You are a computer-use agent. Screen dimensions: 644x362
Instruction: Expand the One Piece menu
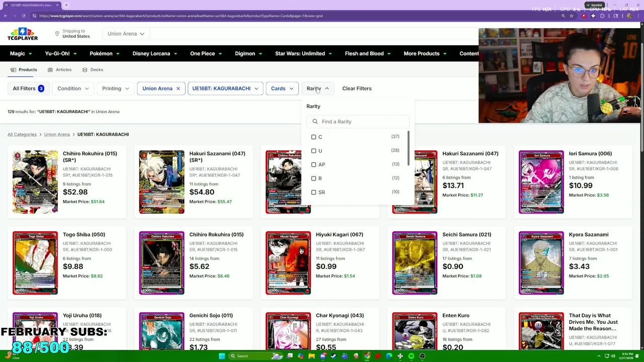[206, 53]
